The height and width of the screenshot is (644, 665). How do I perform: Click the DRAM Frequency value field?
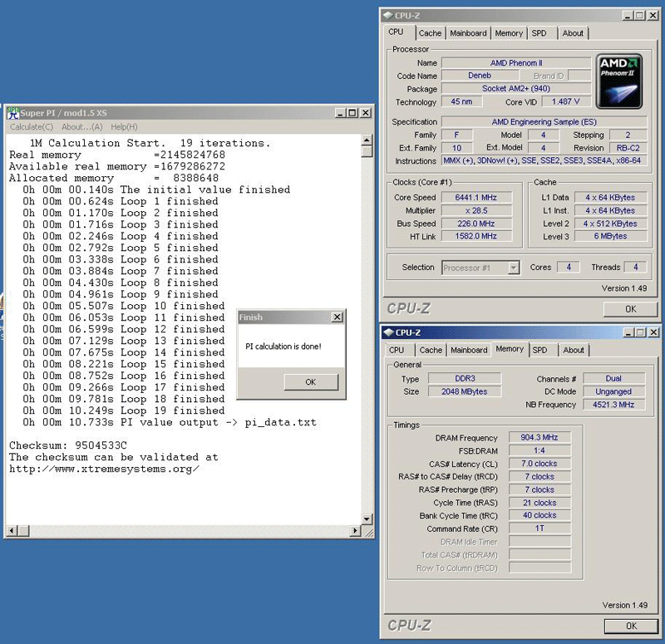(x=539, y=438)
